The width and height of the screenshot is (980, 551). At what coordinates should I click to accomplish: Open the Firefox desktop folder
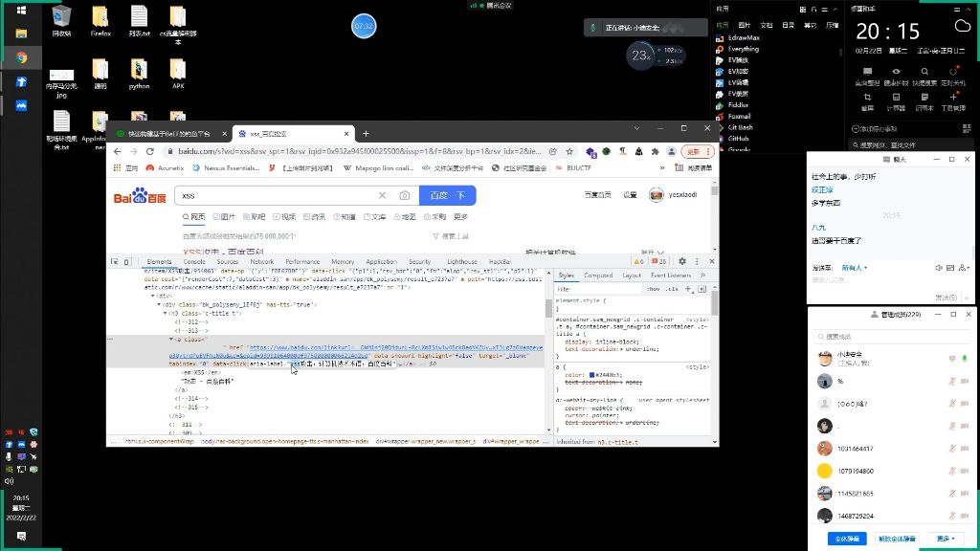100,21
